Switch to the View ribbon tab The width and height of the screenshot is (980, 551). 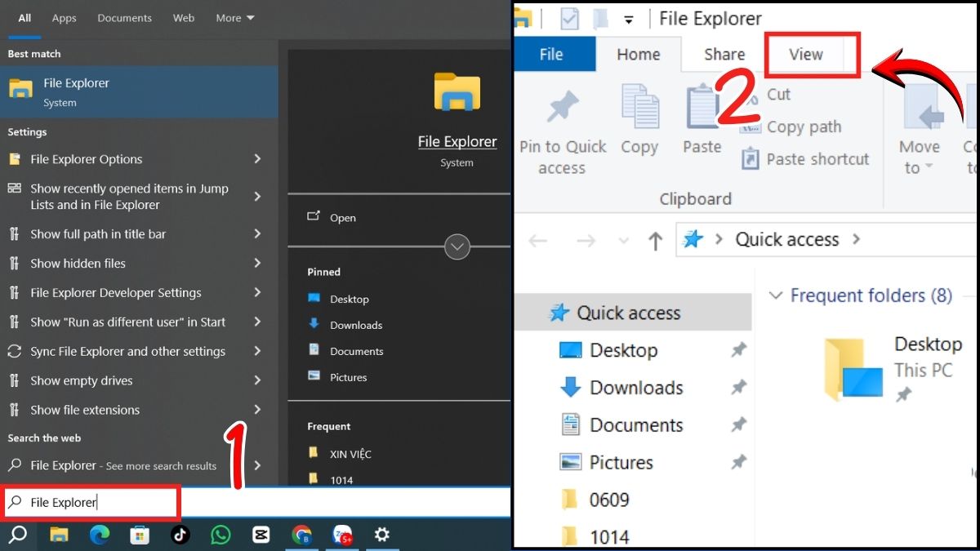[x=805, y=54]
